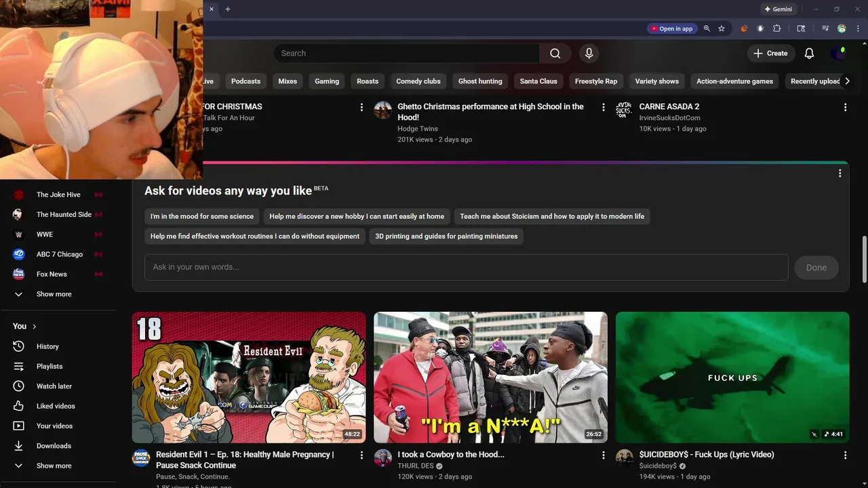Click the hand-shaped extension icon in toolbar
The height and width of the screenshot is (488, 868).
tap(760, 28)
